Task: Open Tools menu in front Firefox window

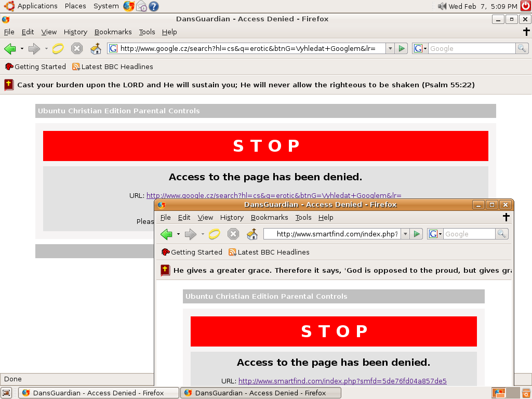Action: (303, 218)
